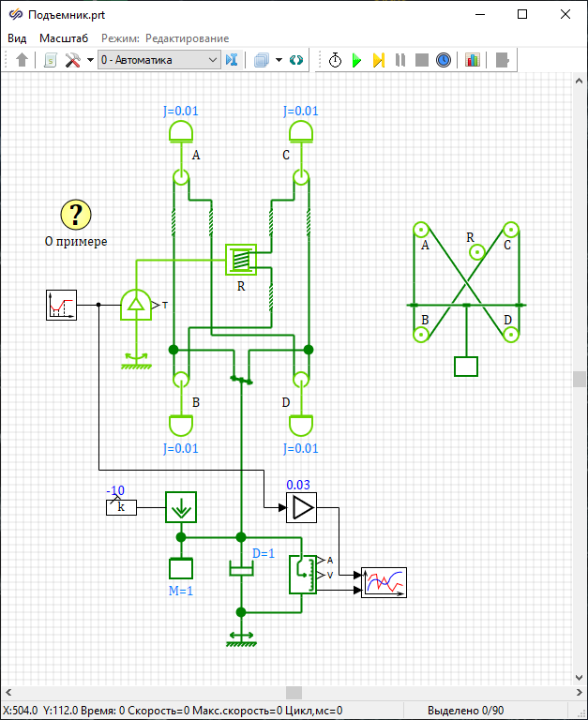Viewport: 588px width, 720px height.
Task: Click the exit door toolbar icon
Action: (x=503, y=60)
